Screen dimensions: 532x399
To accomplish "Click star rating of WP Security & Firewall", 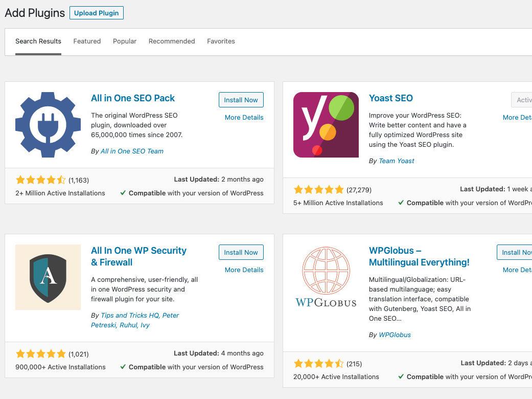I will [40, 354].
